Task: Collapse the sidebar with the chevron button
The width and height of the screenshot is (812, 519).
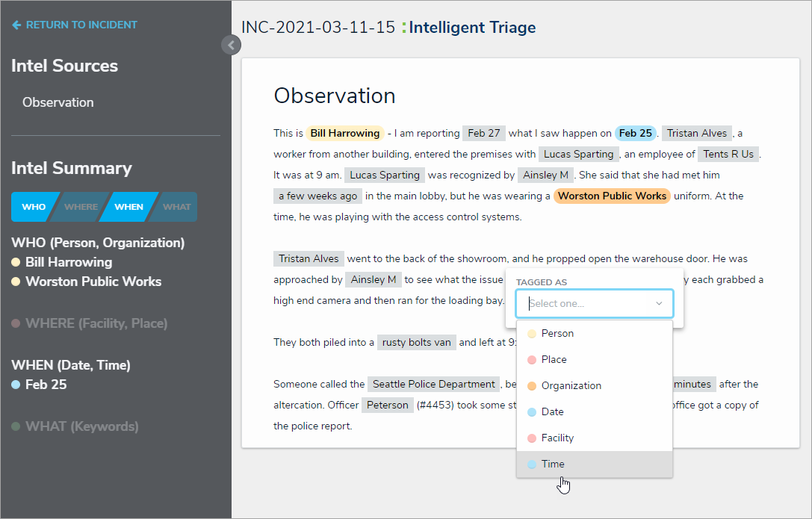Action: pos(231,46)
